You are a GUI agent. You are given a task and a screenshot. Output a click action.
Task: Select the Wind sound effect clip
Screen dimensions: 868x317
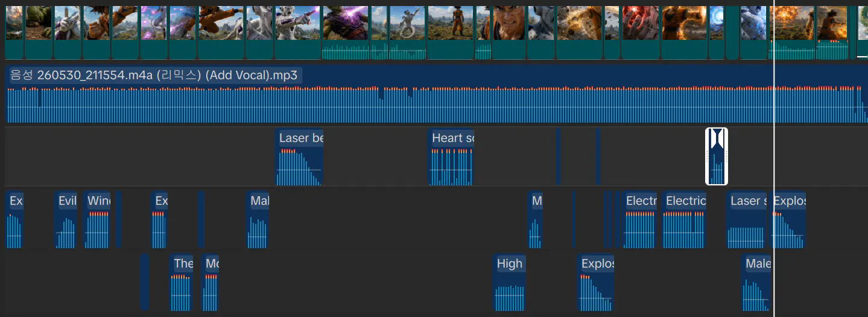coord(97,220)
